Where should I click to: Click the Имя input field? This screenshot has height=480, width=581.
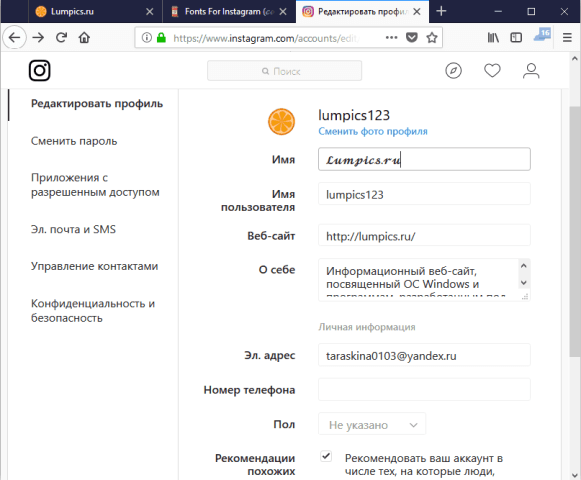point(424,159)
